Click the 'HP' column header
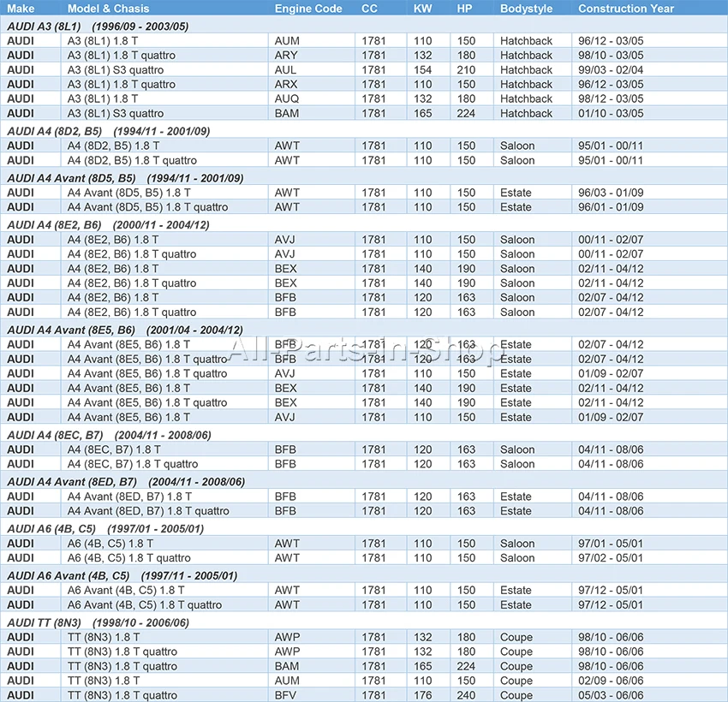 [464, 9]
